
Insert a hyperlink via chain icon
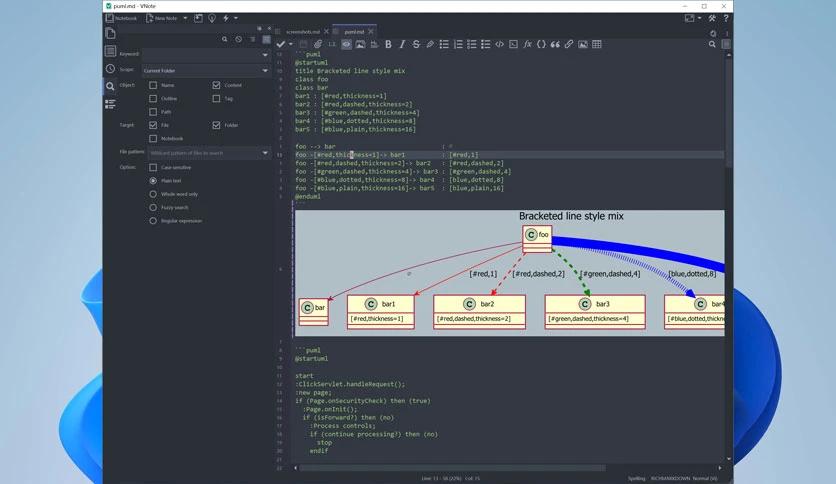(569, 44)
